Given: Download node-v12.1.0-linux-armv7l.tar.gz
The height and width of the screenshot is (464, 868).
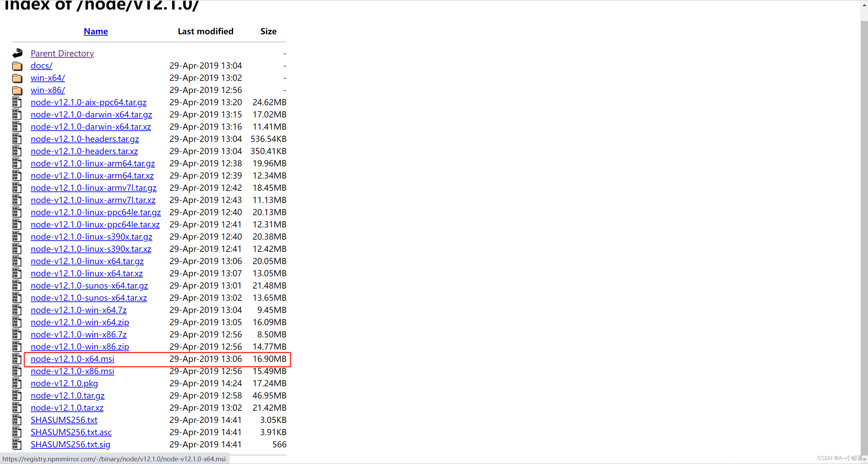Looking at the screenshot, I should point(94,188).
